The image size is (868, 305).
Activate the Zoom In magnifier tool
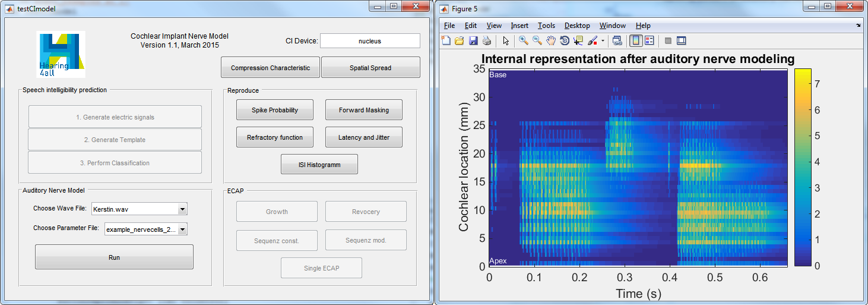pos(524,40)
